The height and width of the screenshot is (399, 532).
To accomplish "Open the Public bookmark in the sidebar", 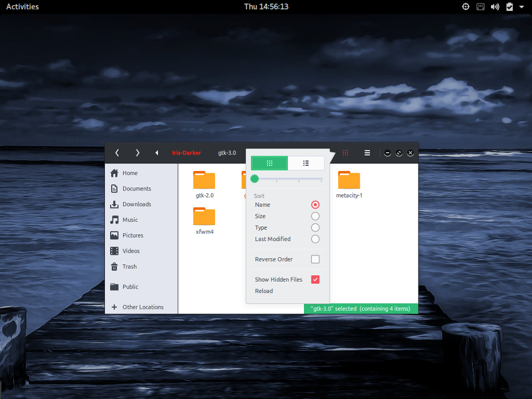I will 141,287.
